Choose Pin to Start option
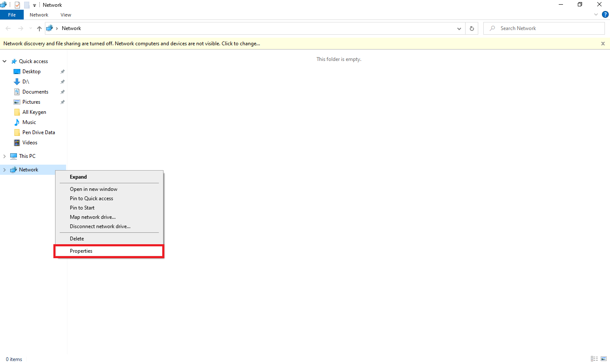This screenshot has width=610, height=364. 109,208
